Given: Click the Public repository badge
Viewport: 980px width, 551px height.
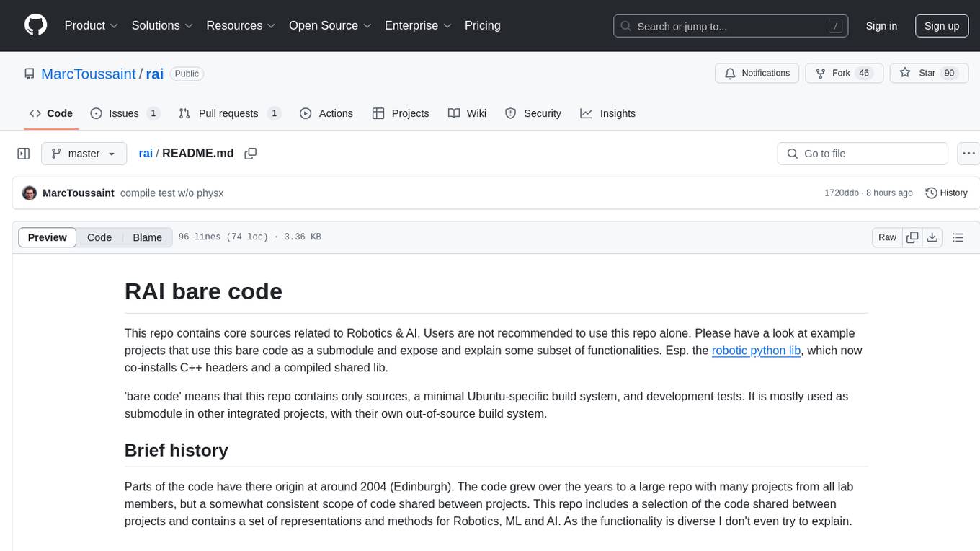Looking at the screenshot, I should point(187,74).
